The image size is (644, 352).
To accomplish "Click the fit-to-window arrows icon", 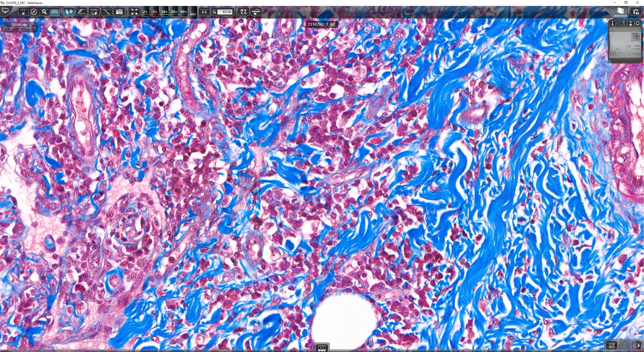I will point(134,12).
